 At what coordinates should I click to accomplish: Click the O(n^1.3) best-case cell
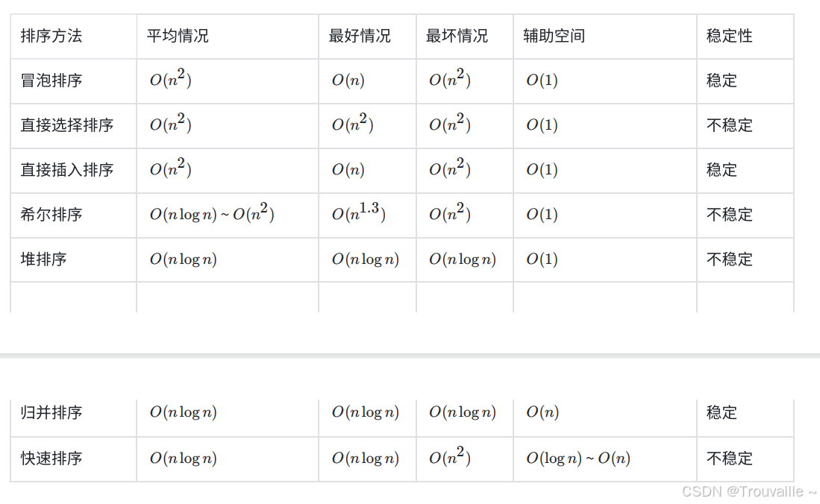pos(358,215)
